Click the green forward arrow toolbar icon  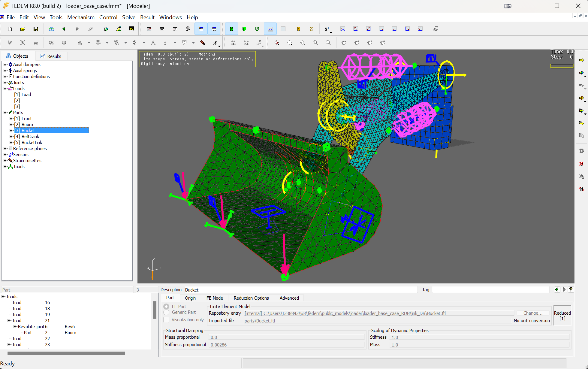(77, 29)
